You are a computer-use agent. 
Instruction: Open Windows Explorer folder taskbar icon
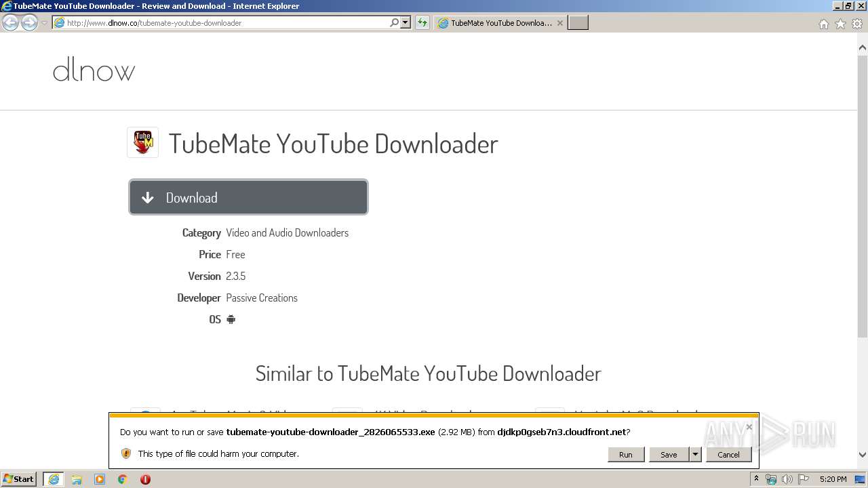pyautogui.click(x=77, y=479)
